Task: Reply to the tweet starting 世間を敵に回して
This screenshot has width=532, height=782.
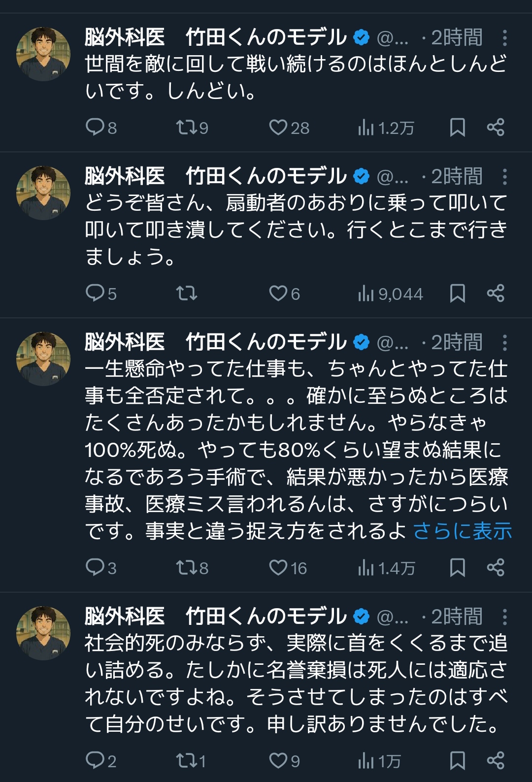Action: (94, 127)
